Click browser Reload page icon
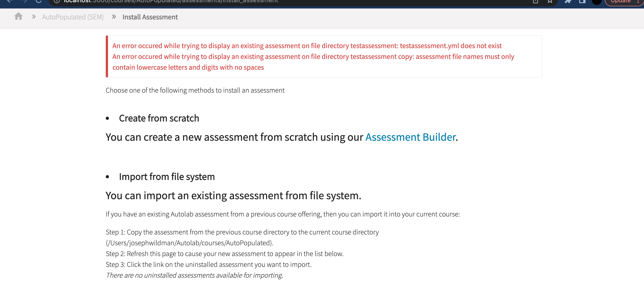This screenshot has height=308, width=644. coord(38,1)
